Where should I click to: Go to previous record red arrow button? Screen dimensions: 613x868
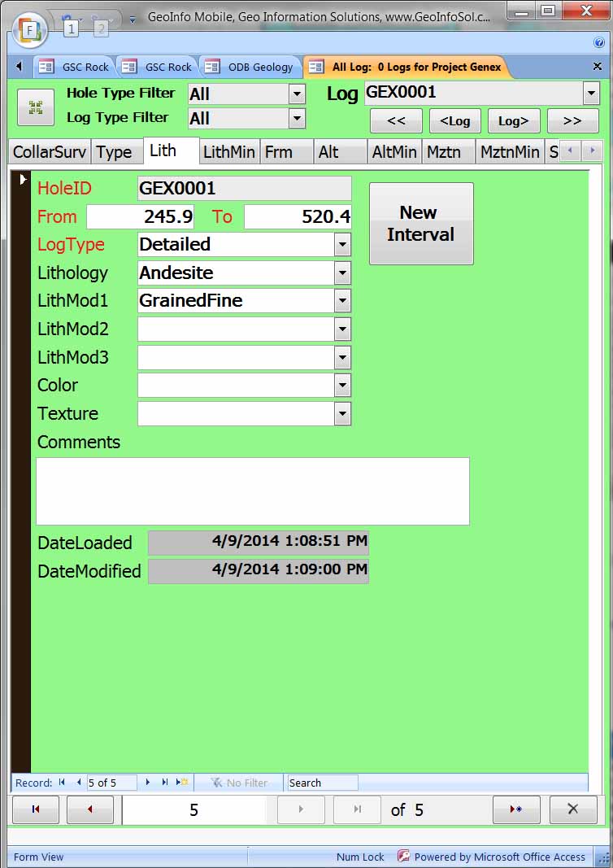click(90, 809)
